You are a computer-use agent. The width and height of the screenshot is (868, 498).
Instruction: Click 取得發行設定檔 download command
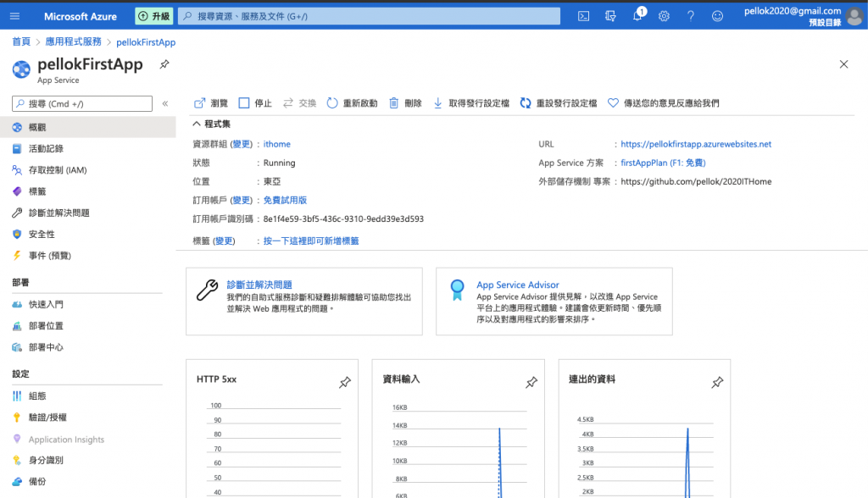pos(471,103)
